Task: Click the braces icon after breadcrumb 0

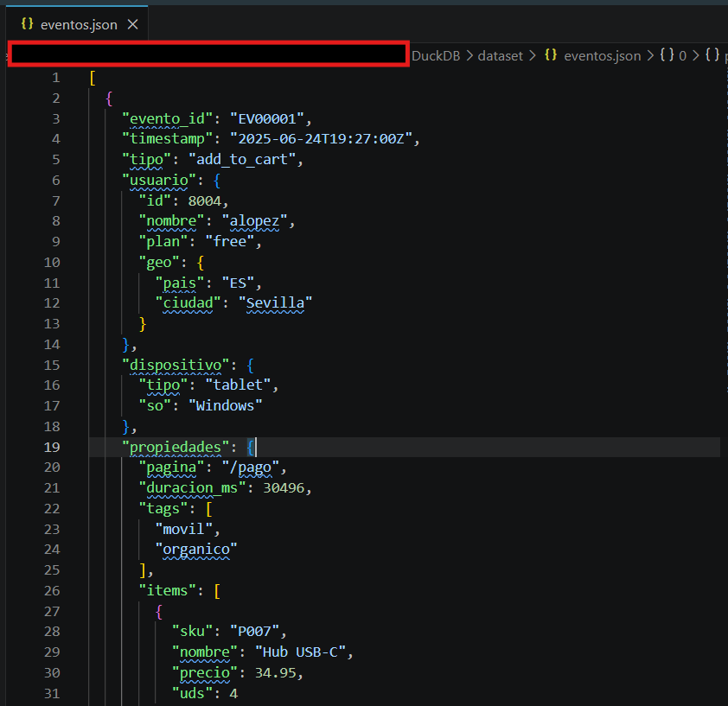Action: (712, 55)
